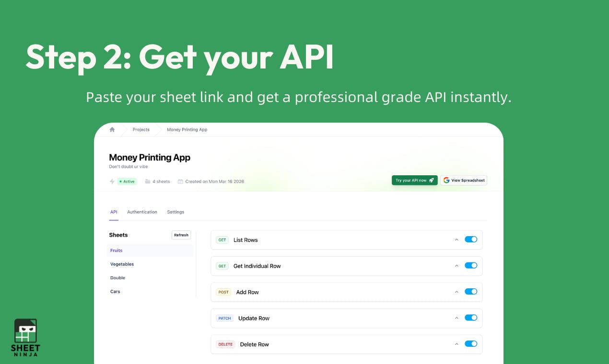Screen dimensions: 609x364
Task: Disable the Add Row endpoint switch
Action: (471, 292)
